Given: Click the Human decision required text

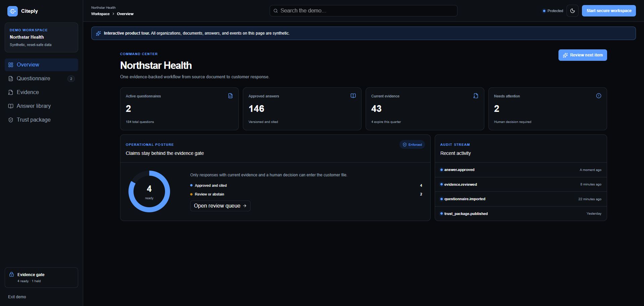Looking at the screenshot, I should click(x=513, y=122).
